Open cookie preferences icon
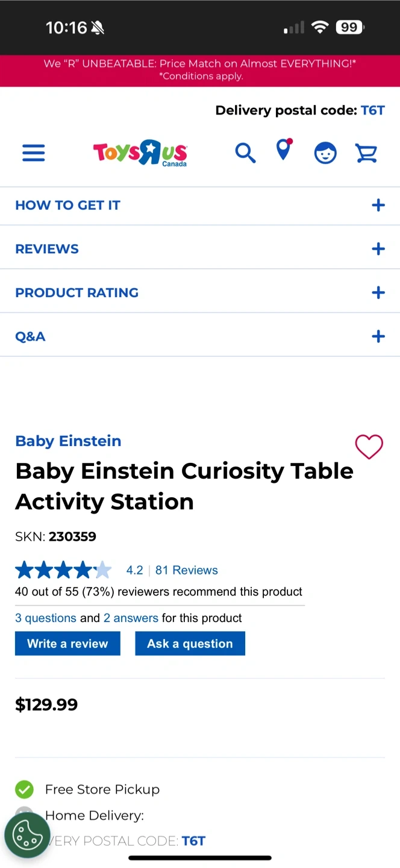Image resolution: width=400 pixels, height=868 pixels. coord(27,835)
